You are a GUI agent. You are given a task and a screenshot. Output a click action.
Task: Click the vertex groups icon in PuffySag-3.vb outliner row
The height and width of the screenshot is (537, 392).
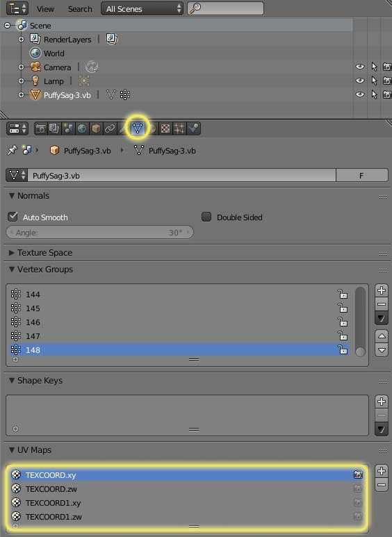(x=124, y=94)
